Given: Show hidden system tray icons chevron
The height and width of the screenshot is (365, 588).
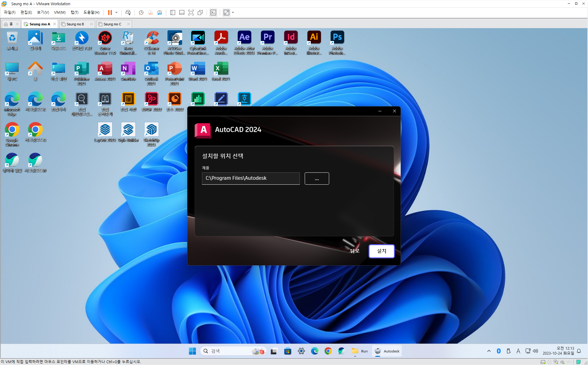Looking at the screenshot, I should click(489, 351).
